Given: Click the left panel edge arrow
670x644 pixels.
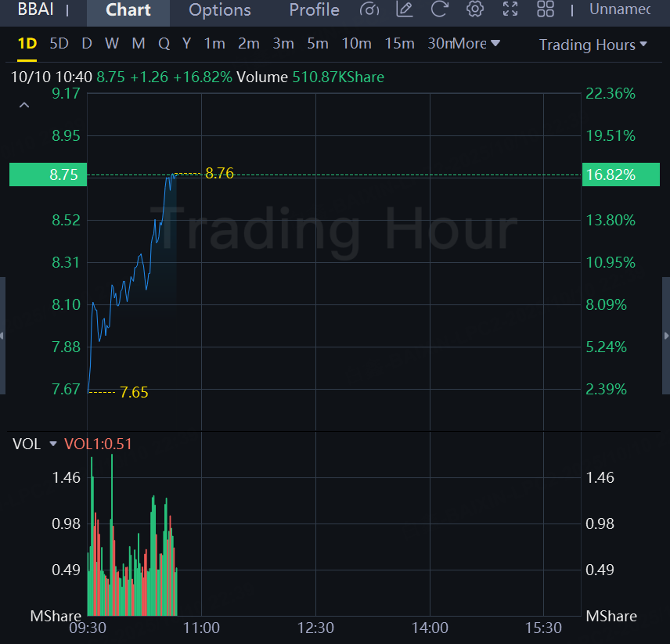Looking at the screenshot, I should tap(2, 336).
